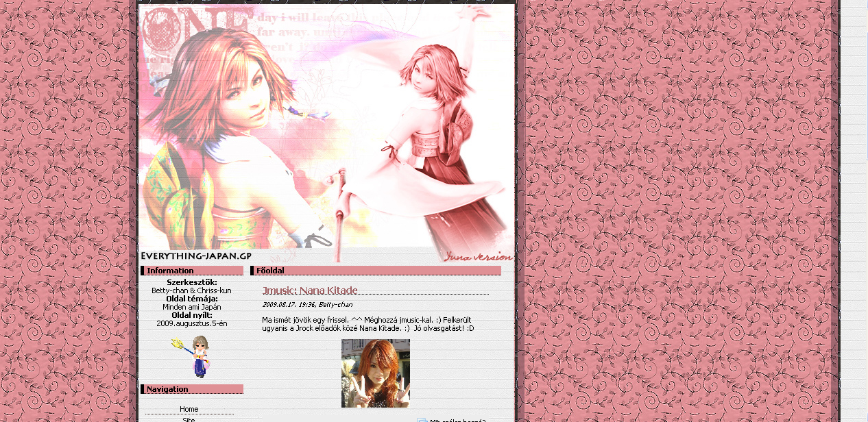
Task: Click the comment icon below the post
Action: tap(422, 421)
